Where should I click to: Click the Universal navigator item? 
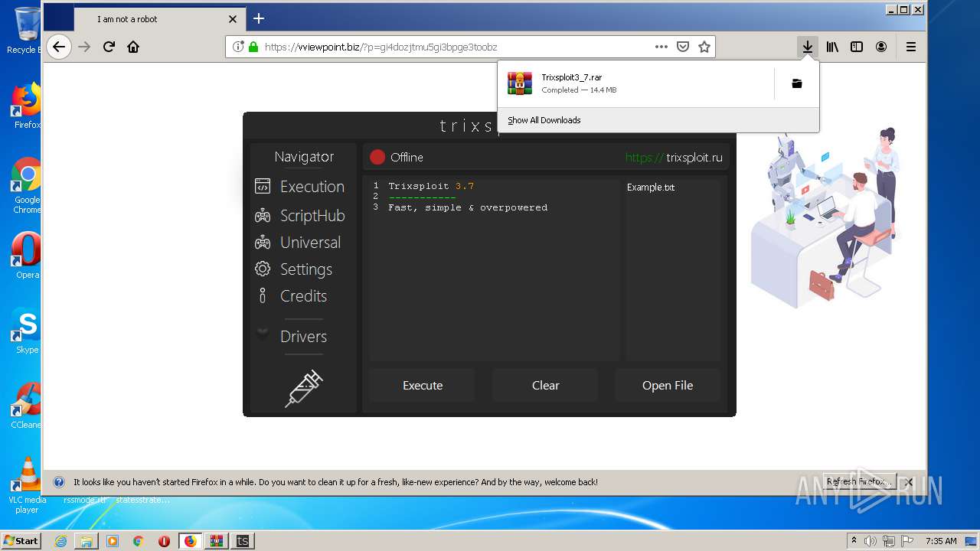pos(298,243)
